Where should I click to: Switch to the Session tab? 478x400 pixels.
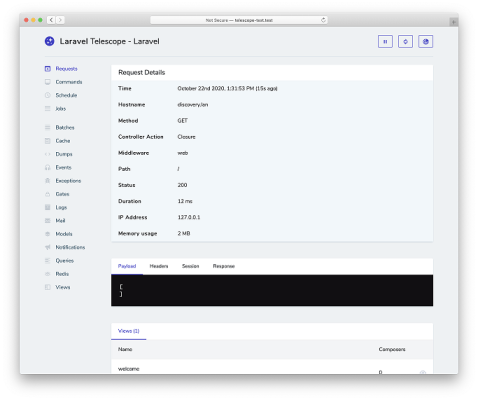coord(190,266)
